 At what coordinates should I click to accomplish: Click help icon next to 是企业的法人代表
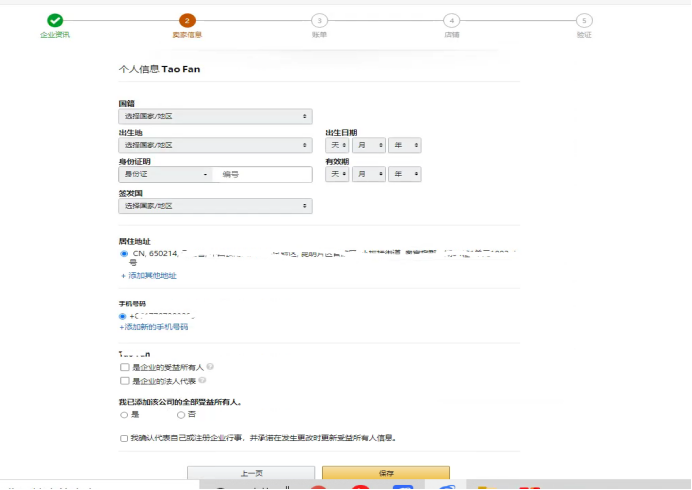coord(203,380)
